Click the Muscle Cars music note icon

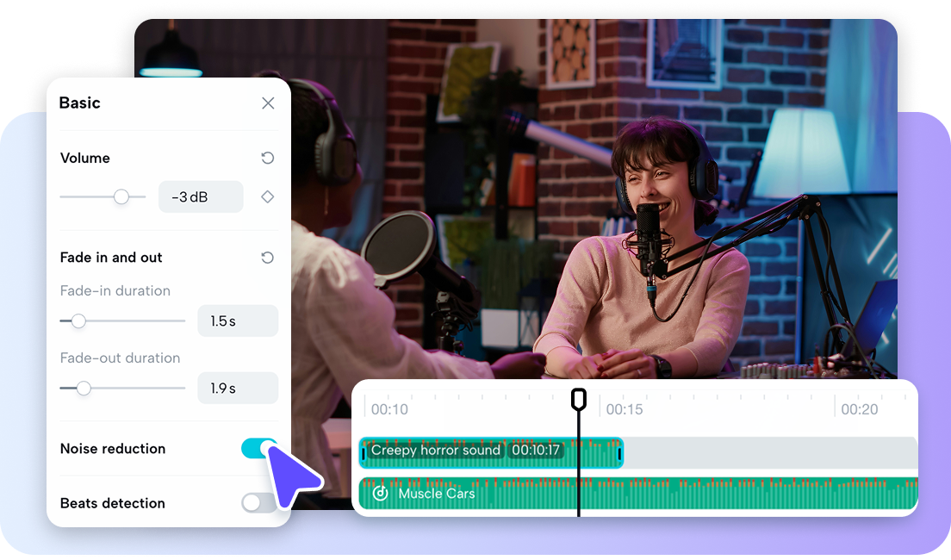380,494
